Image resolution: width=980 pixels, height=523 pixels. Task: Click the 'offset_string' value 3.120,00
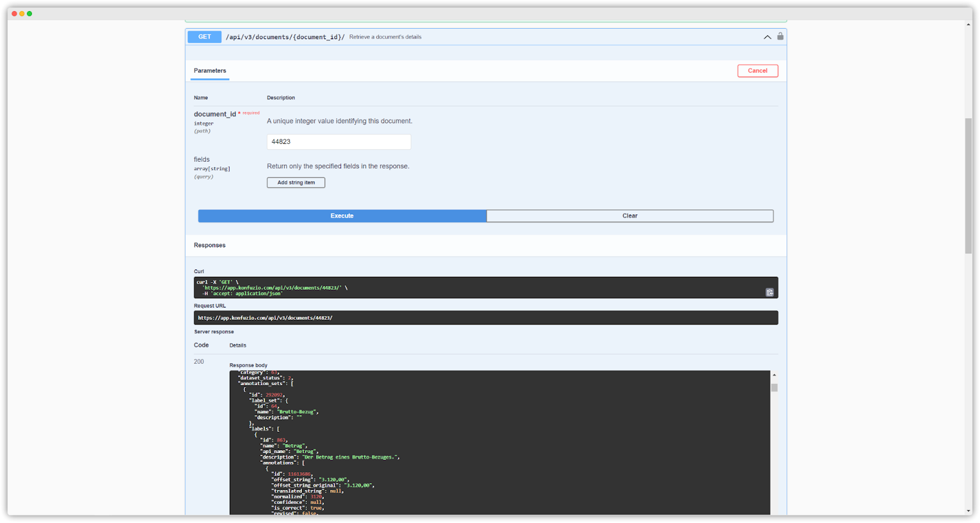(333, 480)
